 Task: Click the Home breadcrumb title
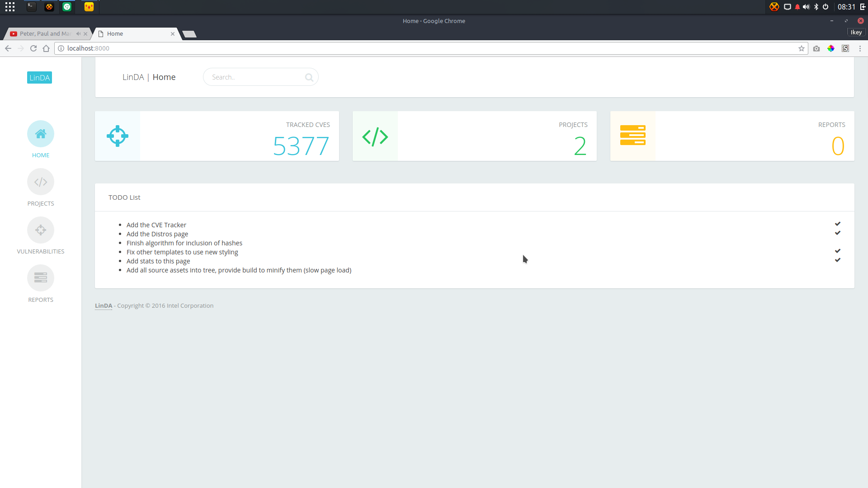pos(164,77)
